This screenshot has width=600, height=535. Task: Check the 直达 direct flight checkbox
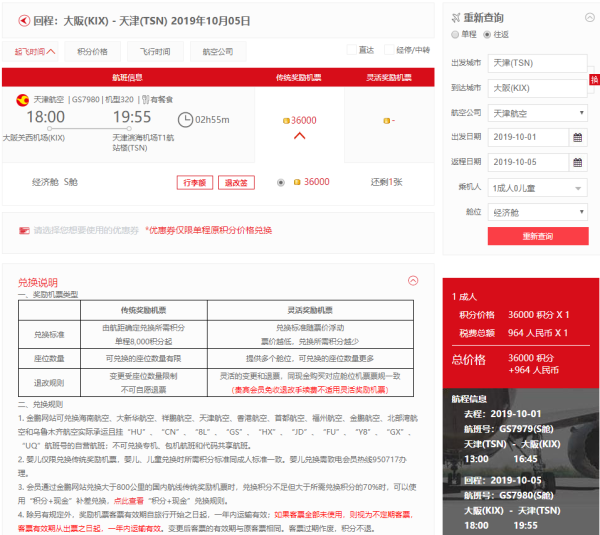[x=351, y=50]
